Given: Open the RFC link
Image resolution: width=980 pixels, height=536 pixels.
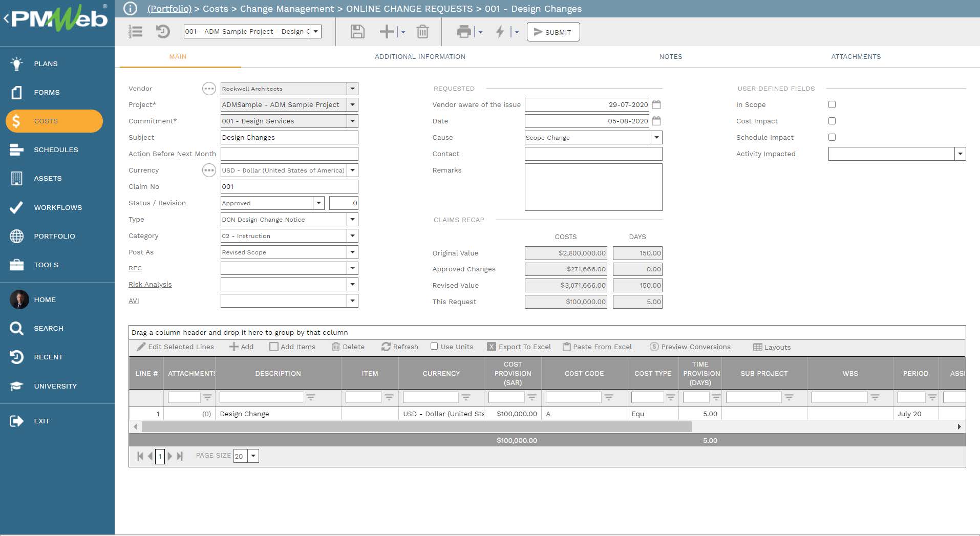Looking at the screenshot, I should click(135, 268).
